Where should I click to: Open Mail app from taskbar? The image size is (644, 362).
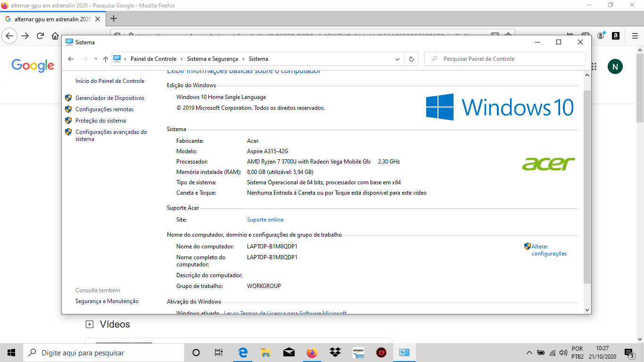coord(289,353)
